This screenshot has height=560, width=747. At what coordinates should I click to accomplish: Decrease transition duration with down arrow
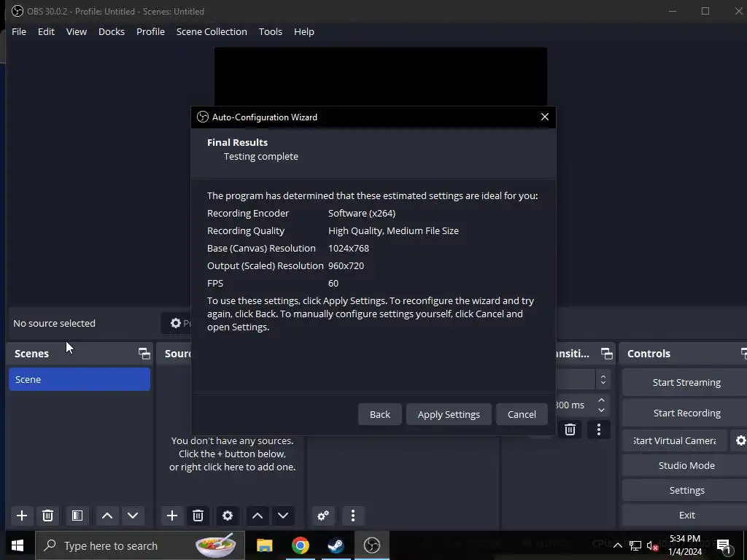point(601,410)
